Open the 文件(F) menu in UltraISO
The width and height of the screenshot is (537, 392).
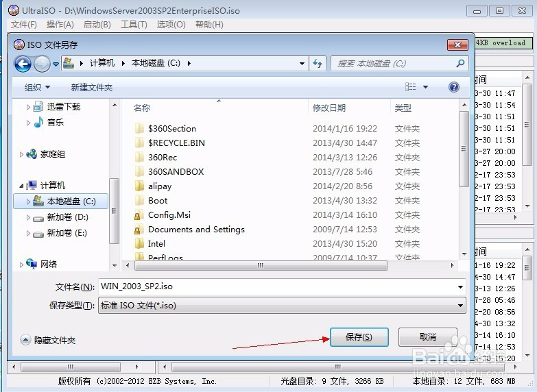(24, 25)
